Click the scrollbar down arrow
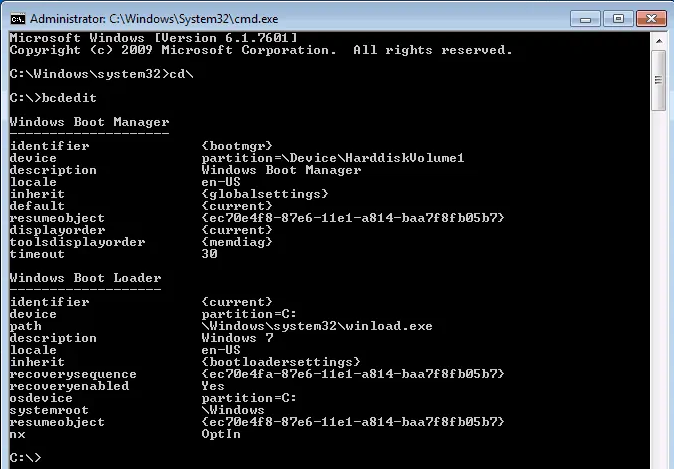This screenshot has width=674, height=469. [658, 458]
